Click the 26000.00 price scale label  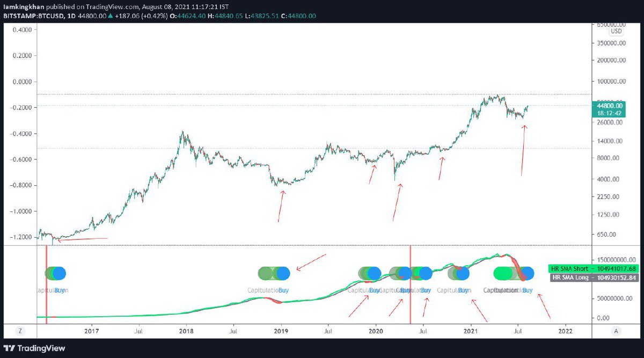(x=610, y=122)
